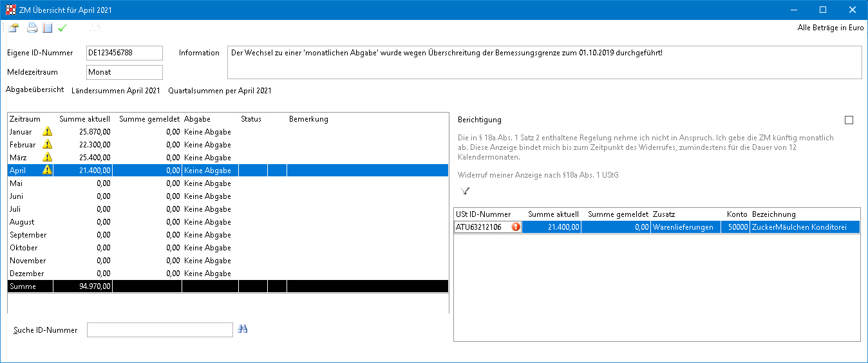Click the filter funnel icon

click(x=465, y=191)
